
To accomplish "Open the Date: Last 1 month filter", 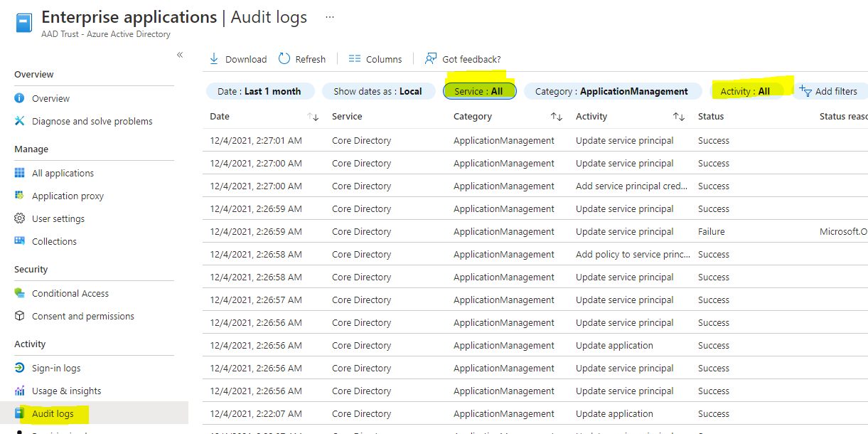I will [260, 91].
